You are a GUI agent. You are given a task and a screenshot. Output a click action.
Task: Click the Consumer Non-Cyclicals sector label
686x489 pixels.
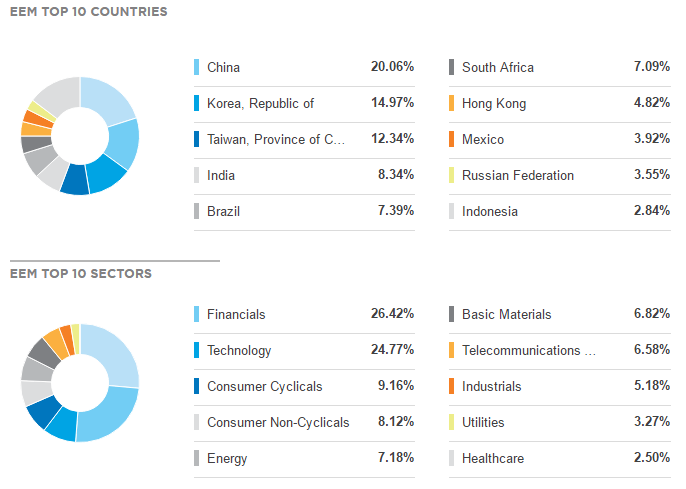click(278, 422)
